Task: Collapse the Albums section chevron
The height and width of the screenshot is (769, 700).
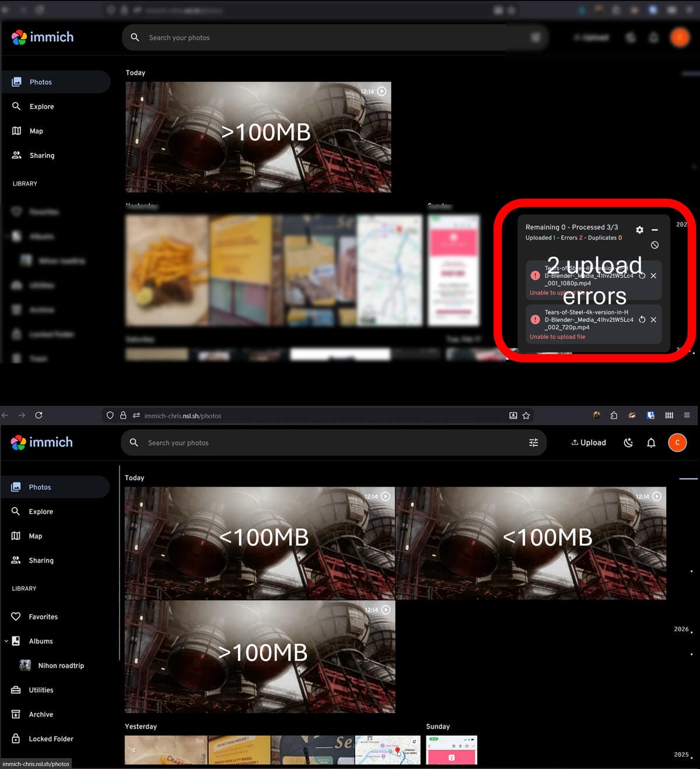Action: click(x=6, y=641)
